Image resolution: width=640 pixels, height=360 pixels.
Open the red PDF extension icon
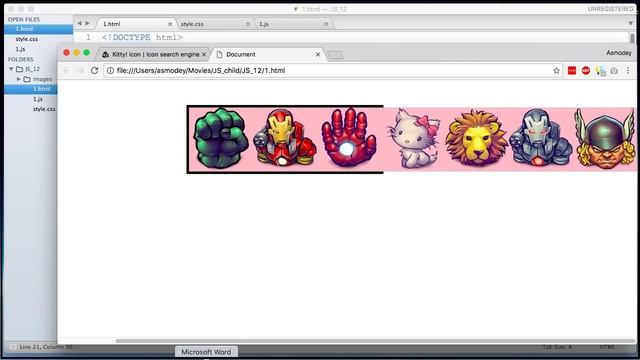point(572,71)
